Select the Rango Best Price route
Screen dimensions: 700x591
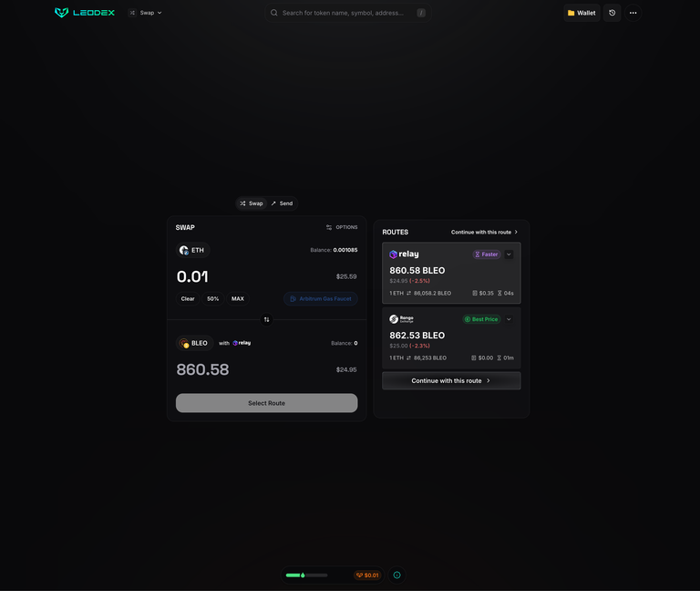coord(451,337)
